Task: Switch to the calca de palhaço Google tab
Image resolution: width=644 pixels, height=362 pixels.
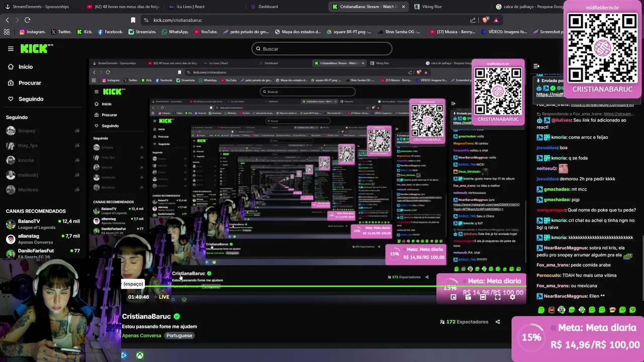Action: pyautogui.click(x=529, y=7)
